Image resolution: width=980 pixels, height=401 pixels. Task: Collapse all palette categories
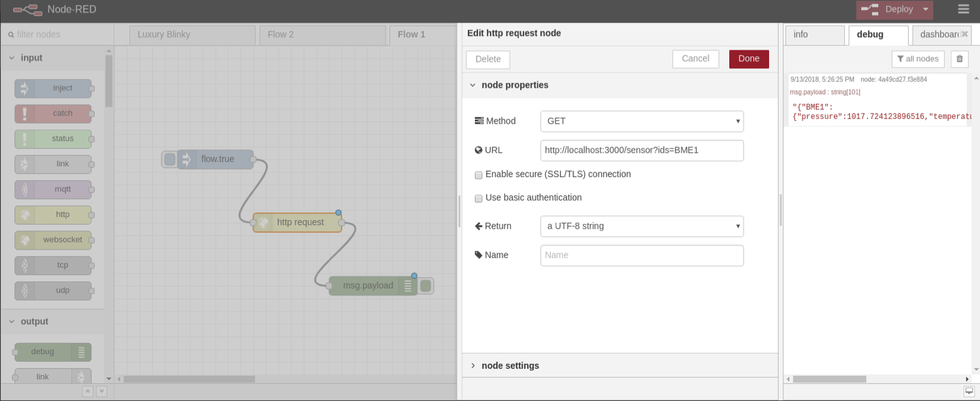(x=87, y=391)
